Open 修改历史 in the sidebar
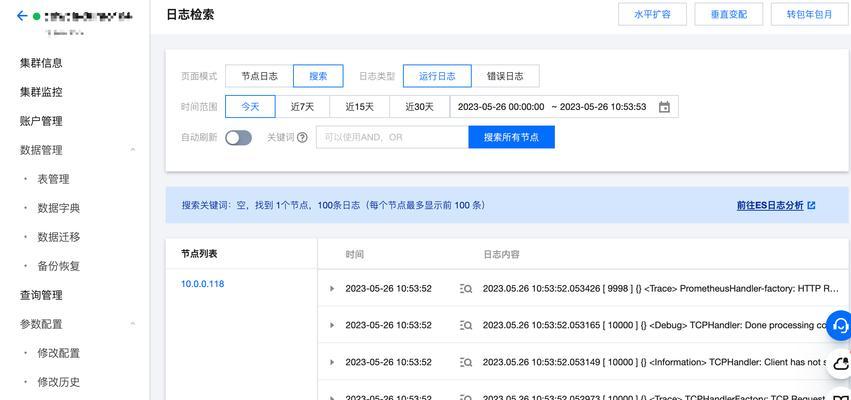The width and height of the screenshot is (851, 400). (x=59, y=382)
